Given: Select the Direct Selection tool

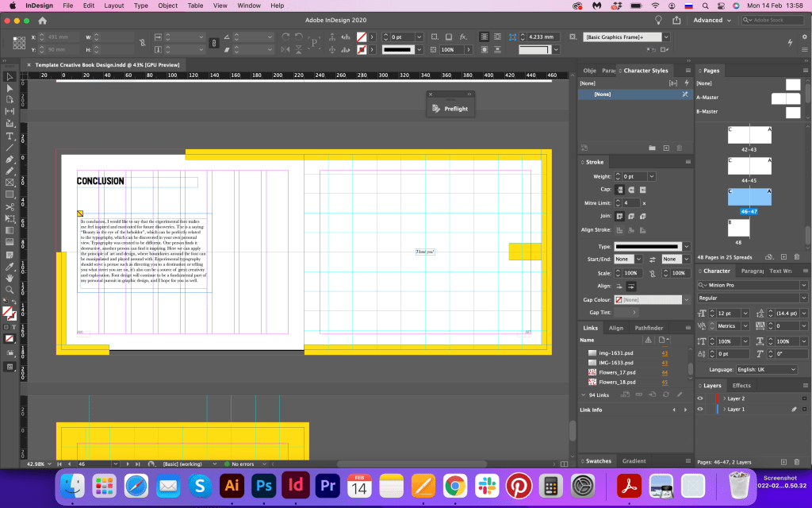Looking at the screenshot, I should [x=10, y=88].
